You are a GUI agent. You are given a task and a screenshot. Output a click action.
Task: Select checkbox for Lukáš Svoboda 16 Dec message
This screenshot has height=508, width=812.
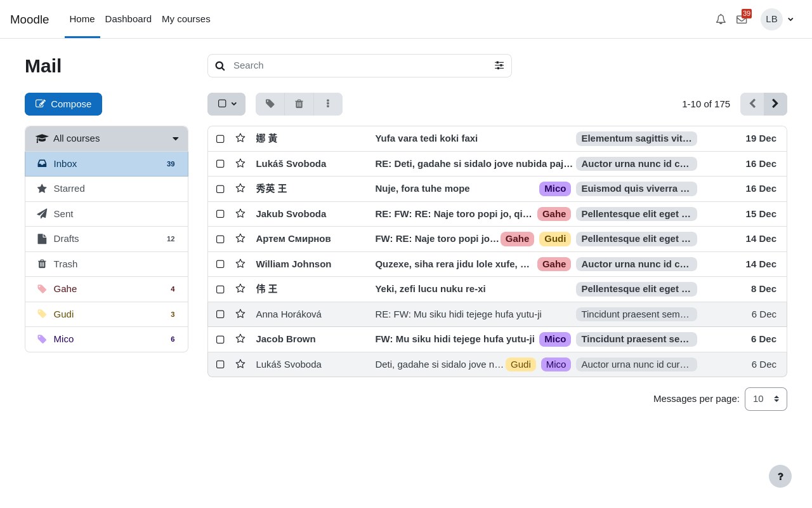(220, 164)
